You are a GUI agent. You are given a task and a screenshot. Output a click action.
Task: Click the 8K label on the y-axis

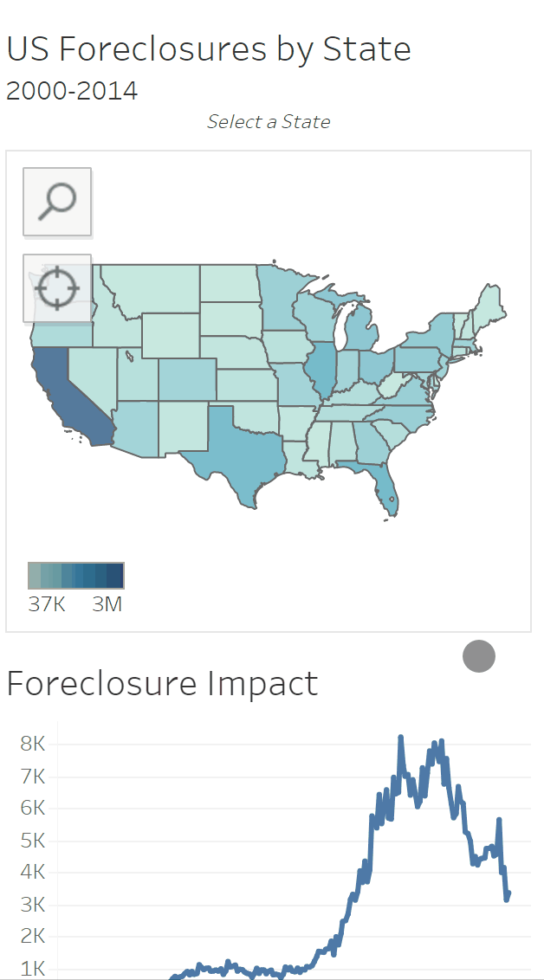(33, 744)
